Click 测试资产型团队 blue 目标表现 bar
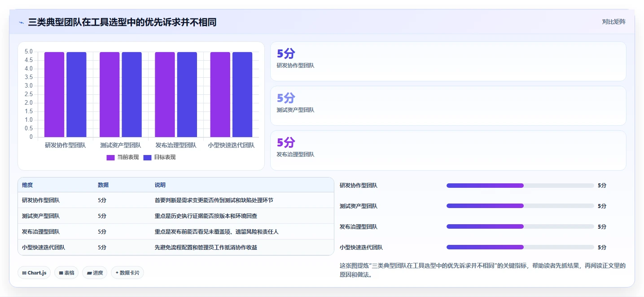This screenshot has width=644, height=297. tap(131, 94)
